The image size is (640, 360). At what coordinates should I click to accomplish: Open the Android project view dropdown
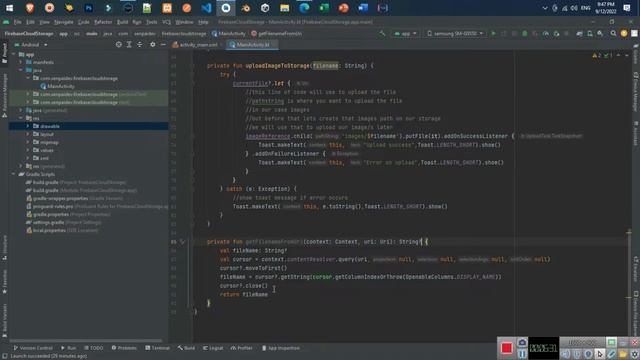31,45
